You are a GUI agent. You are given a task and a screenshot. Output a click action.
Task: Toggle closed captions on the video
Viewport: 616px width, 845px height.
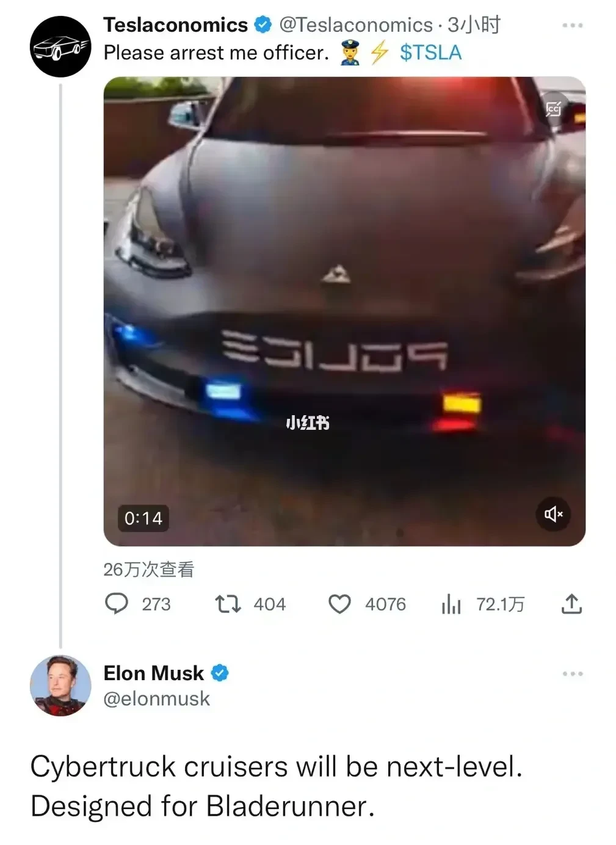click(x=553, y=109)
